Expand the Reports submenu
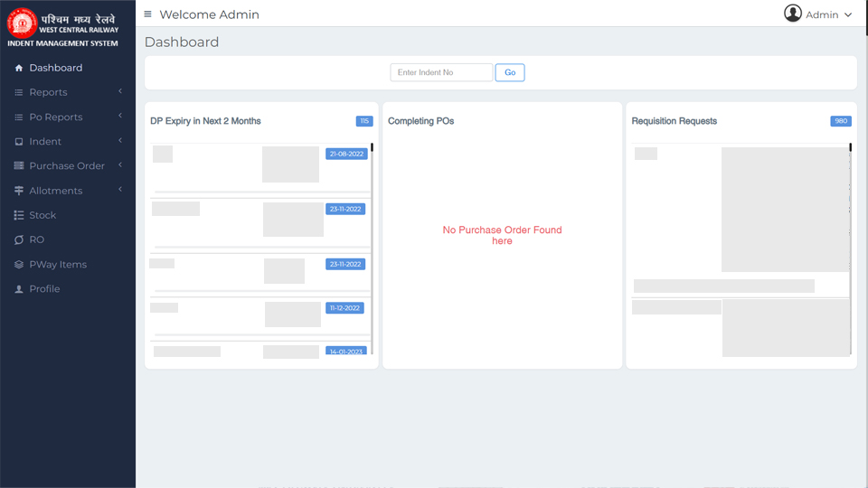Screen dimensions: 868x488 tap(120, 91)
